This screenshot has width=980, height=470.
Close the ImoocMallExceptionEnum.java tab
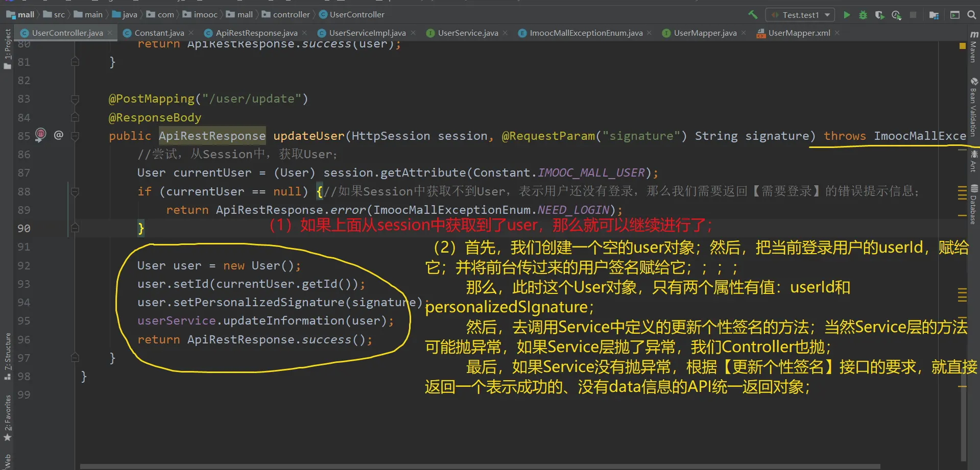tap(649, 33)
